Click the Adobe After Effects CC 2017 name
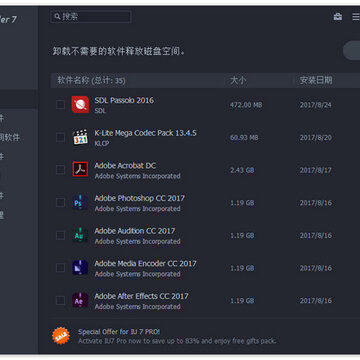360x360 pixels. (x=141, y=296)
